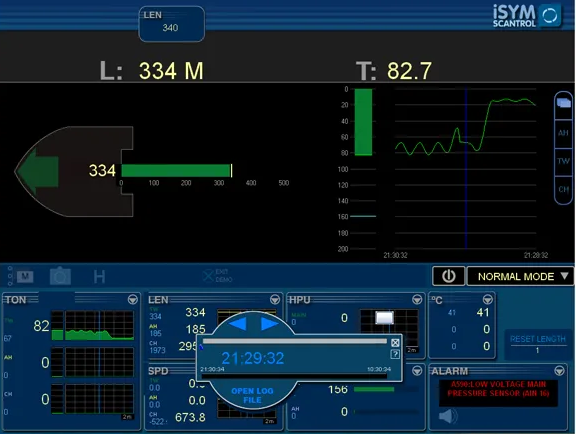The width and height of the screenshot is (576, 434).
Task: Click the blue time cursor on tension graph
Action: pos(466,169)
